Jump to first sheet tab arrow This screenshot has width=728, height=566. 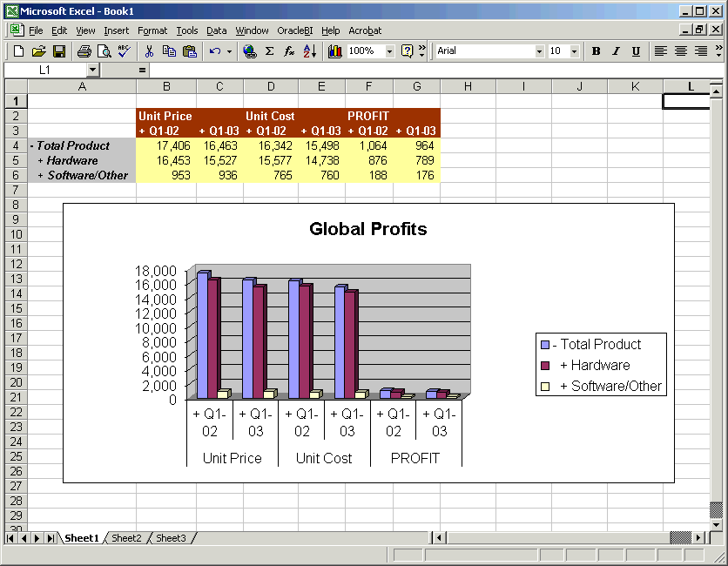pyautogui.click(x=10, y=538)
